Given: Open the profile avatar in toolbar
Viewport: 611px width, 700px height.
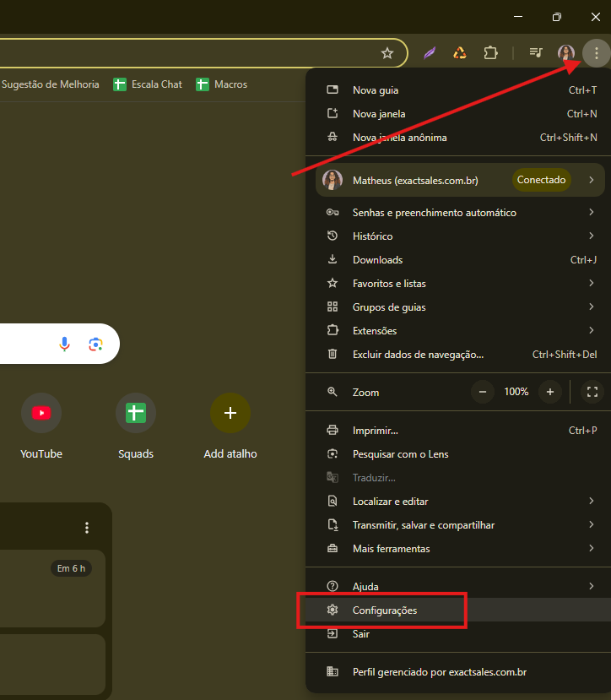Looking at the screenshot, I should (x=566, y=53).
